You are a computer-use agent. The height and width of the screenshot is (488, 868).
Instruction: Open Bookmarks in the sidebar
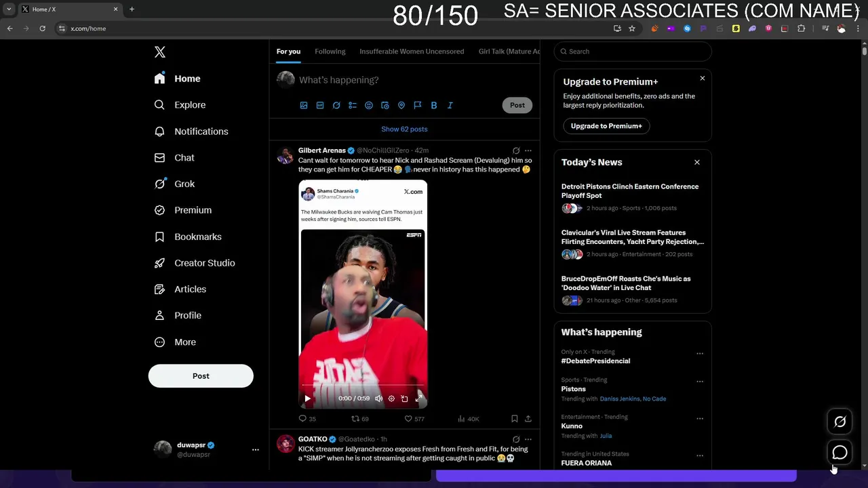coord(188,237)
